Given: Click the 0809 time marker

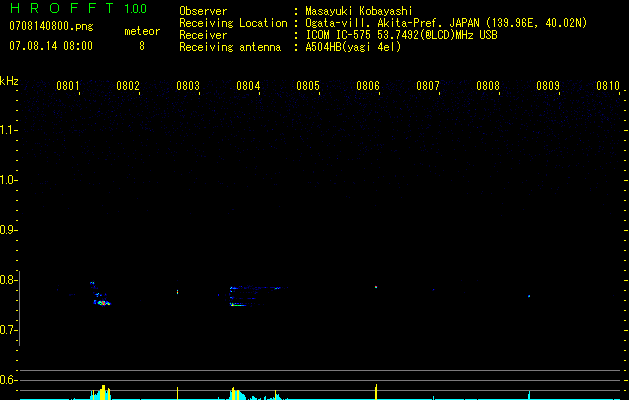Looking at the screenshot, I should pos(548,85).
